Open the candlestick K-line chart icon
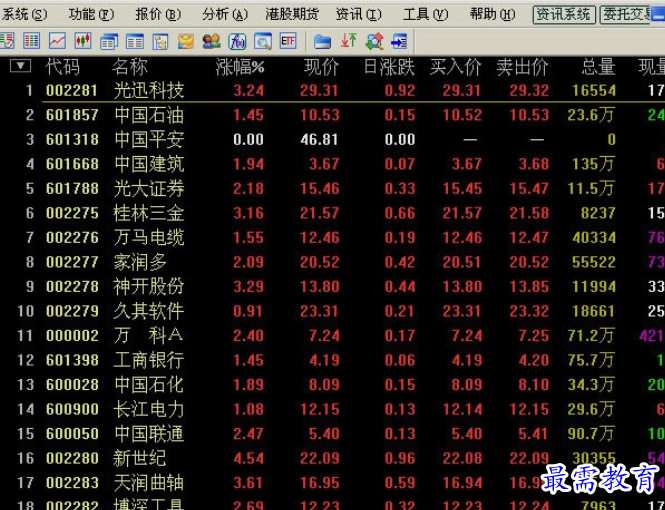Screen dimensions: 665x510 point(83,41)
